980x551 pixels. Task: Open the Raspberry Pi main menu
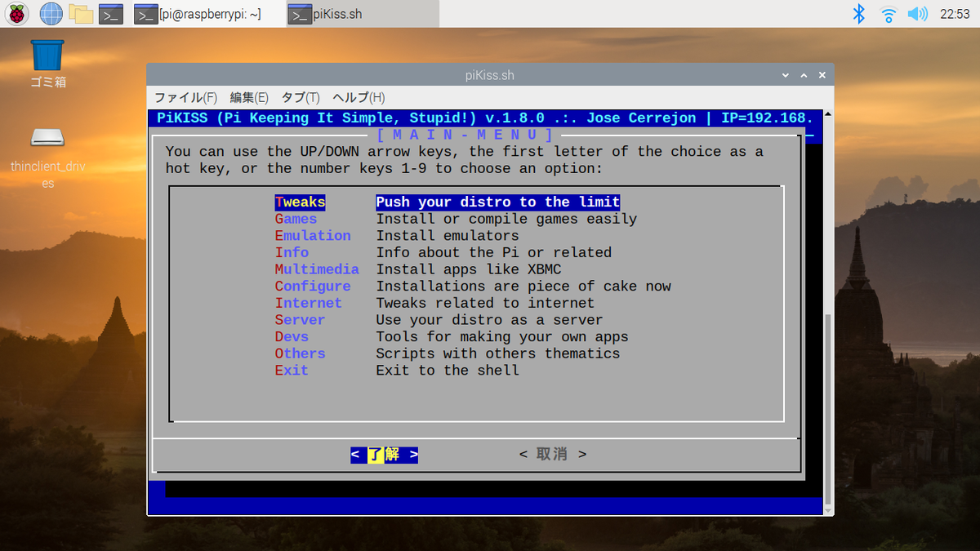[x=17, y=13]
